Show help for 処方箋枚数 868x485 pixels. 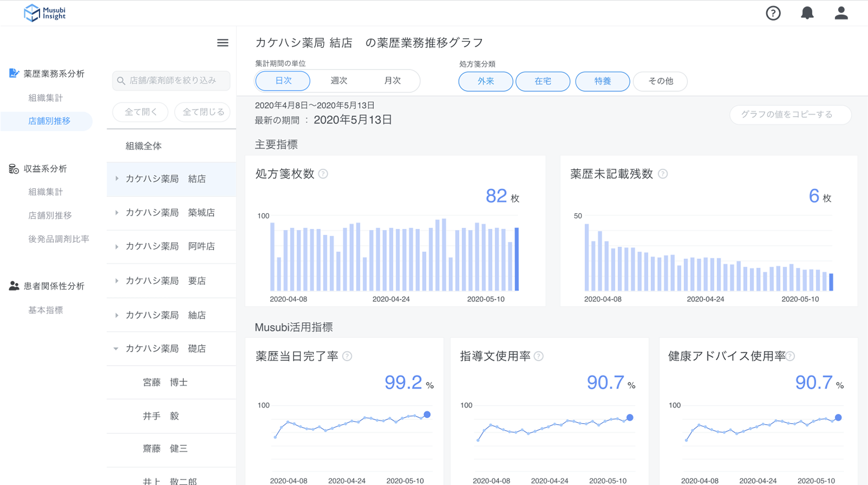323,174
